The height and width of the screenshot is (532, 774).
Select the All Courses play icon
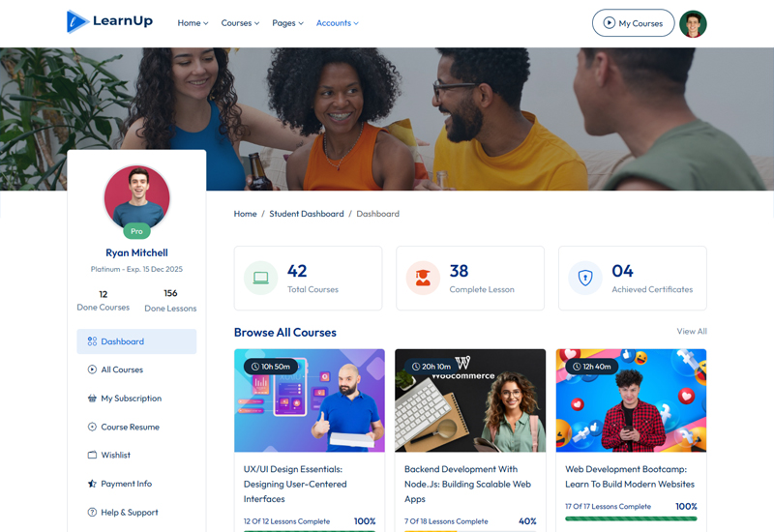pyautogui.click(x=92, y=369)
